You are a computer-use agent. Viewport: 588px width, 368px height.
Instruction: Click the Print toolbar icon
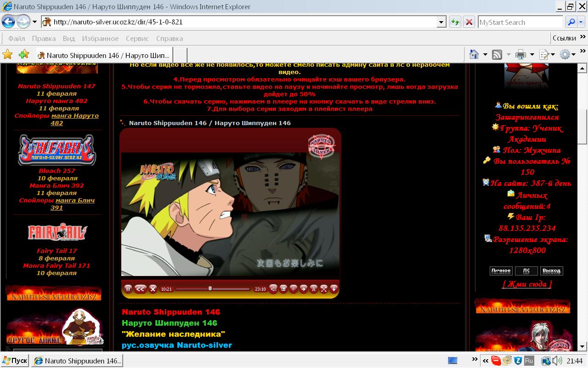[x=520, y=55]
